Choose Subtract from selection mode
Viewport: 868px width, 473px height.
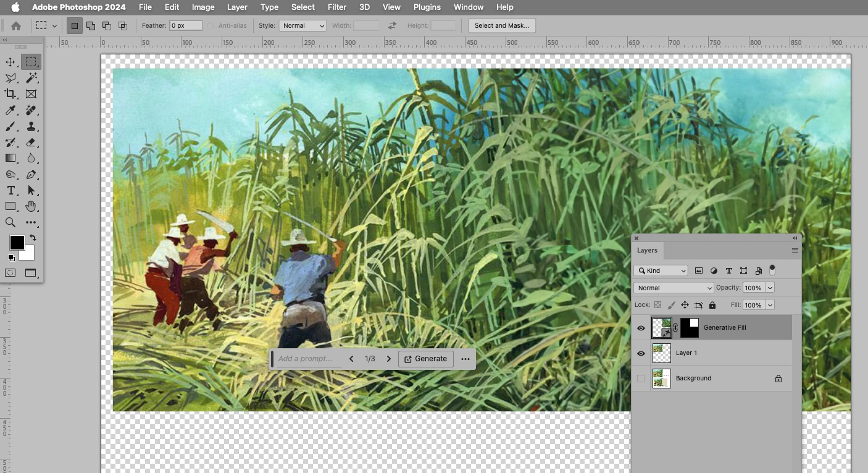(x=107, y=25)
